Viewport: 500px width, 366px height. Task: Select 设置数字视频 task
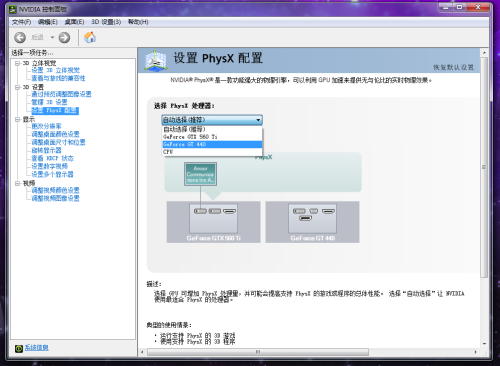point(49,166)
